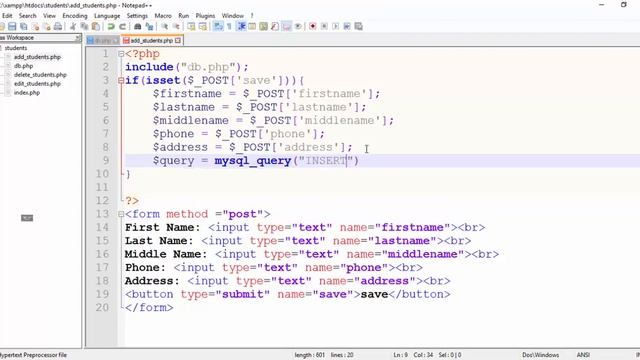The image size is (640, 360).
Task: Toggle Folder as Workspace panel icon
Action: [287, 27]
